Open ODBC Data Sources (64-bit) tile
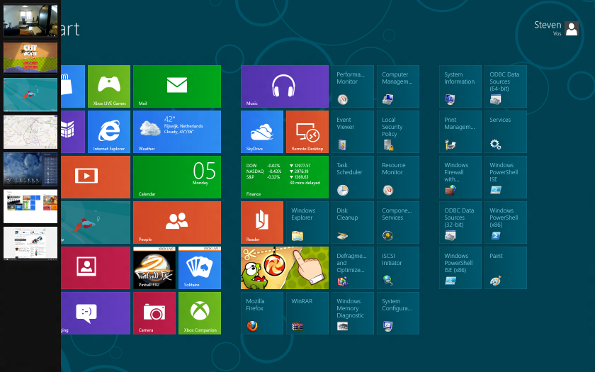 506,87
